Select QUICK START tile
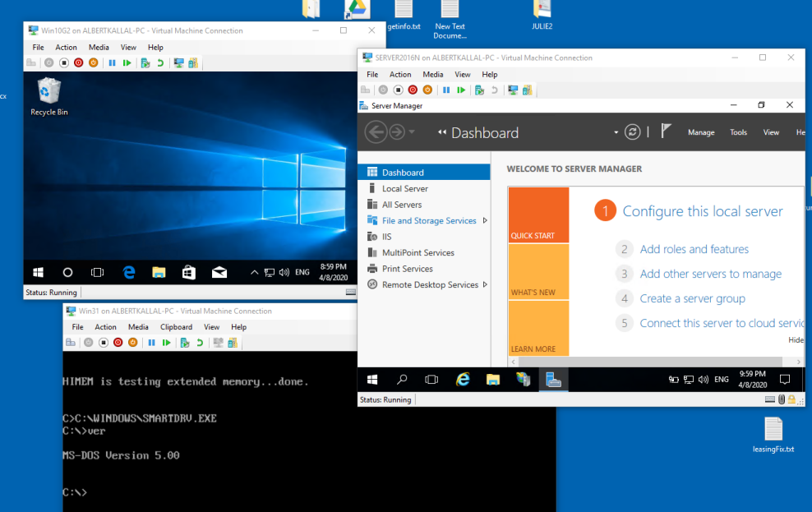This screenshot has height=512, width=812. (538, 214)
